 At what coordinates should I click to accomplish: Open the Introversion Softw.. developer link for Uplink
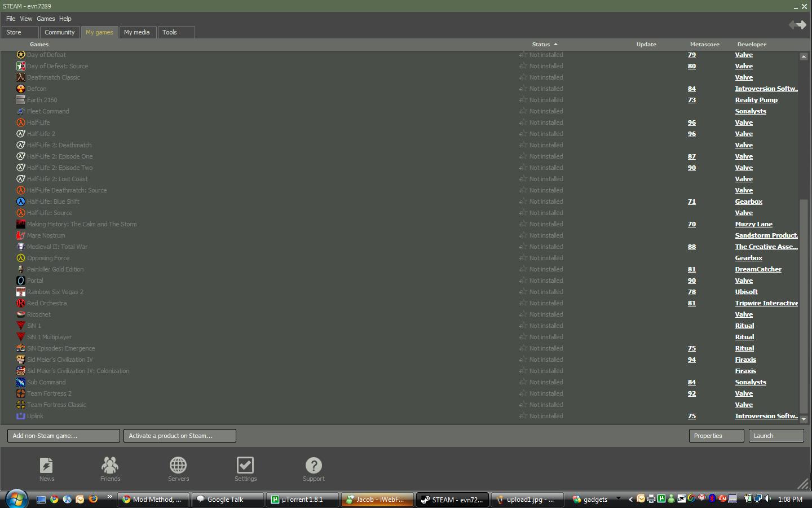tap(766, 416)
